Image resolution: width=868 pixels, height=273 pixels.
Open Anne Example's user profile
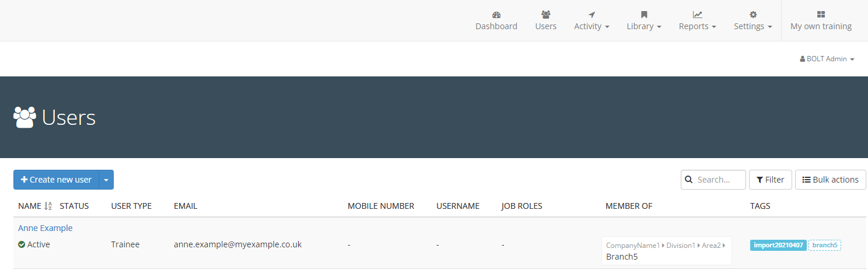pos(45,228)
